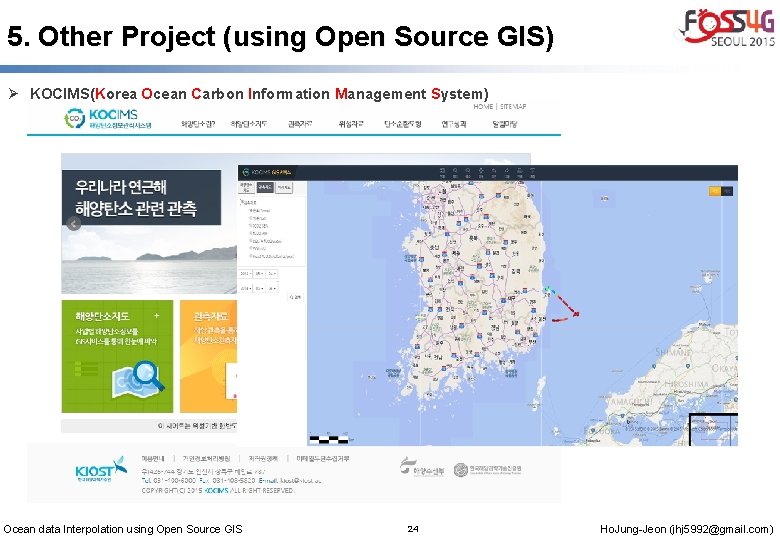
Task: Click the red arrowhead of the ship track
Action: pos(576,313)
